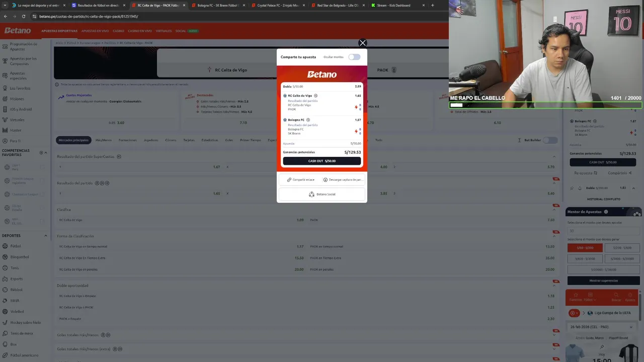
Task: Open the Apuestas en Vivo menu
Action: 95,31
